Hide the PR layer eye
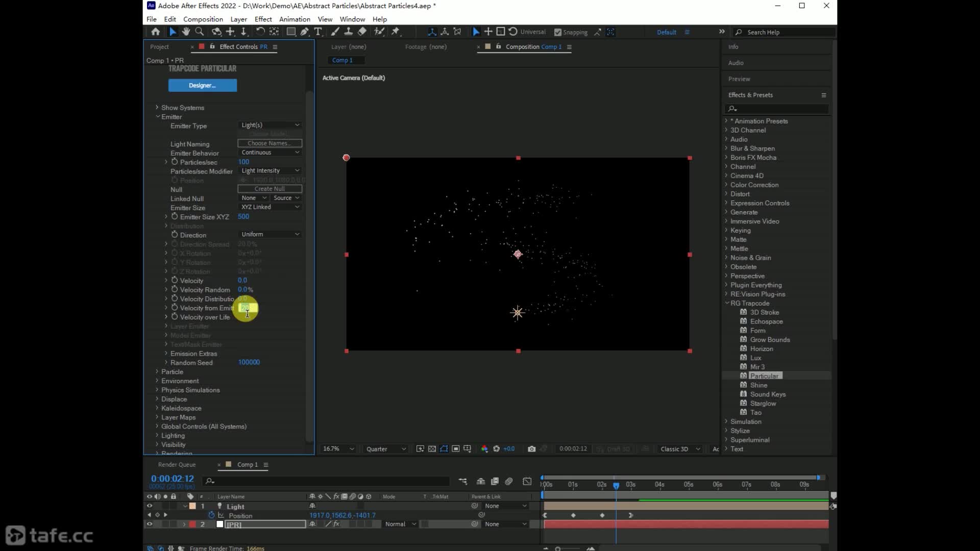This screenshot has width=980, height=551. click(x=150, y=524)
